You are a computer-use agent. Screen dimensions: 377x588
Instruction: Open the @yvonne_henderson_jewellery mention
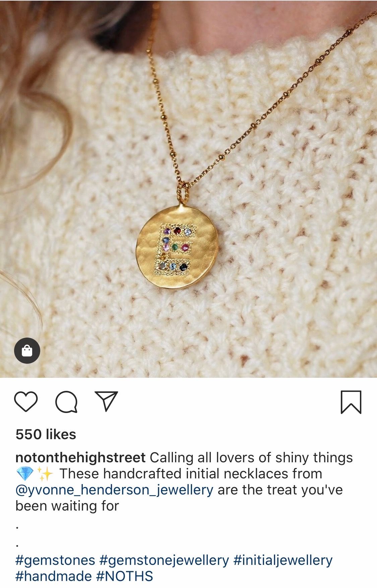tap(114, 490)
